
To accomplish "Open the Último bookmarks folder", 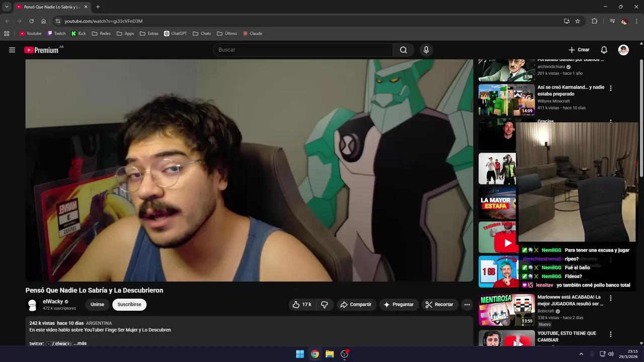I will (227, 34).
